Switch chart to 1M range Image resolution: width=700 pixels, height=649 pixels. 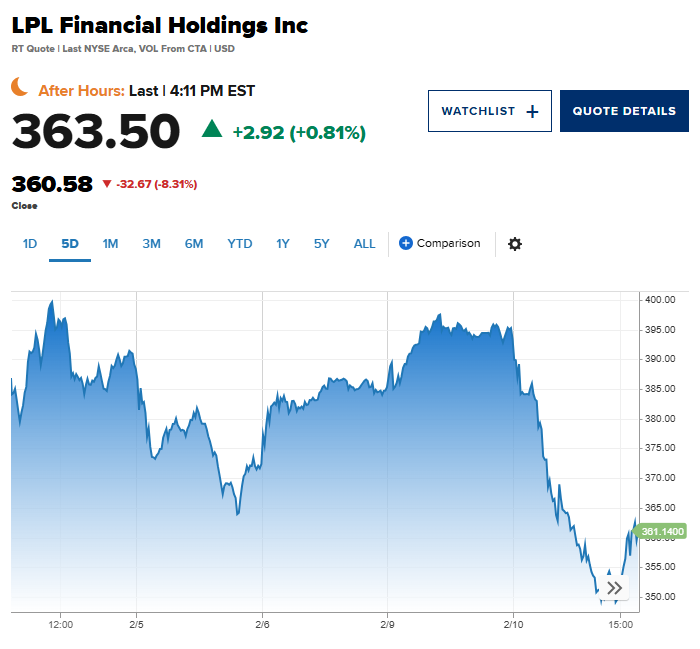110,243
